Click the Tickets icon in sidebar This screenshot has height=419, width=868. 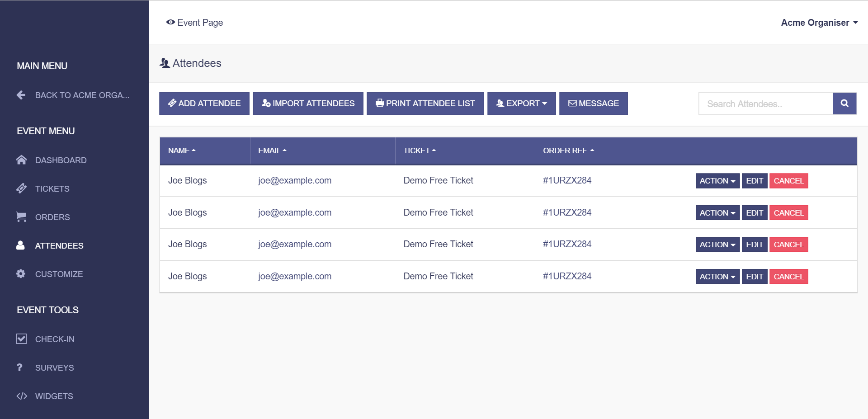[21, 188]
